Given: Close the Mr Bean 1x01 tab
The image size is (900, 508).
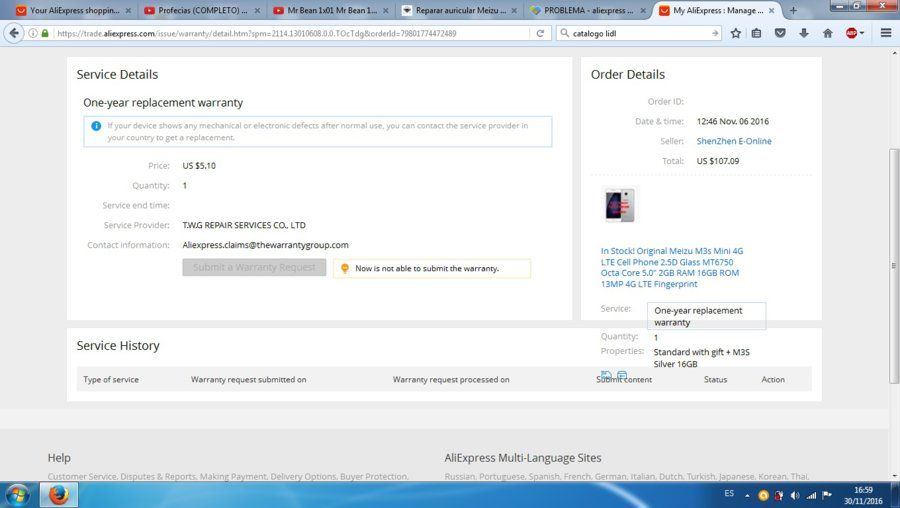Looking at the screenshot, I should click(x=385, y=10).
